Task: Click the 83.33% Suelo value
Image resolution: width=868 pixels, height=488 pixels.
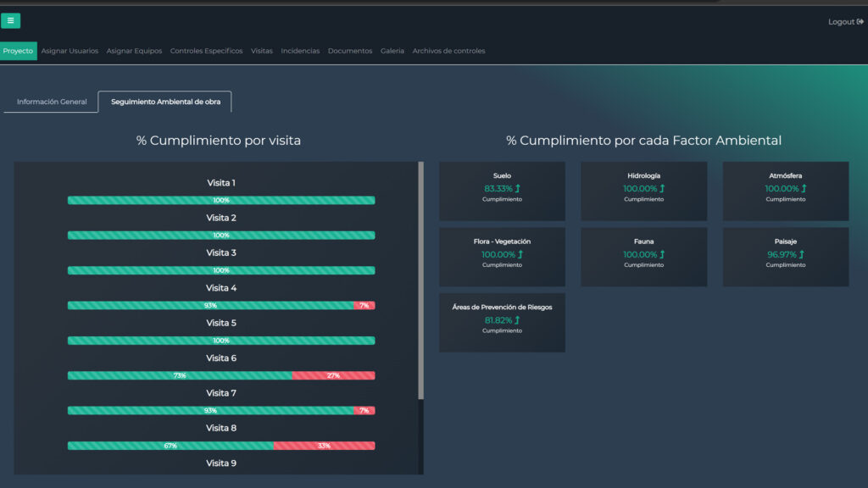Action: 498,189
